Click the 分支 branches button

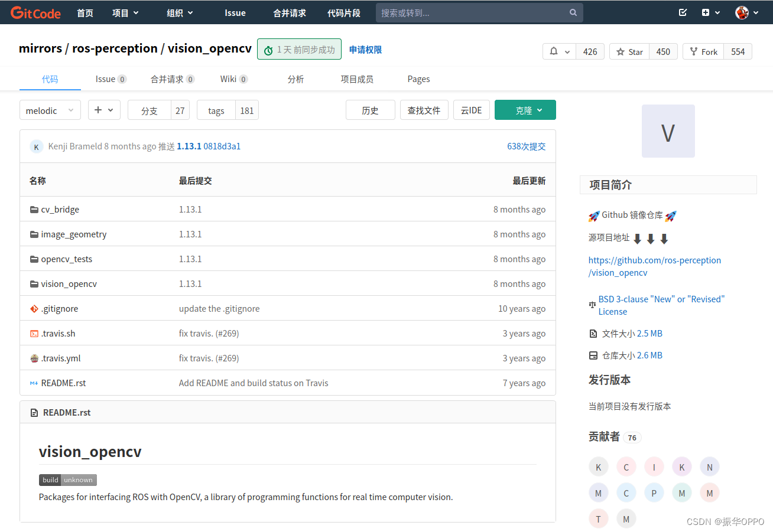pos(150,110)
